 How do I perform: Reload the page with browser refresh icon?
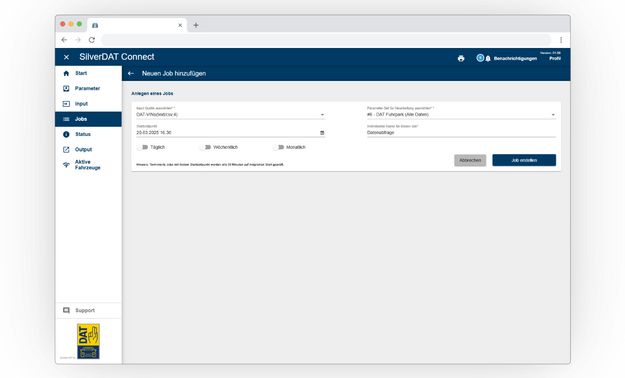[x=92, y=40]
